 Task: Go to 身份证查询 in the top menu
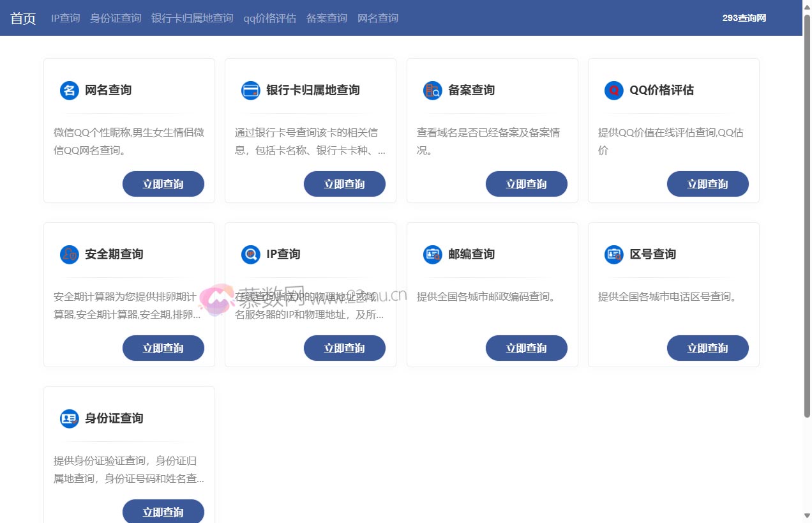(x=116, y=19)
